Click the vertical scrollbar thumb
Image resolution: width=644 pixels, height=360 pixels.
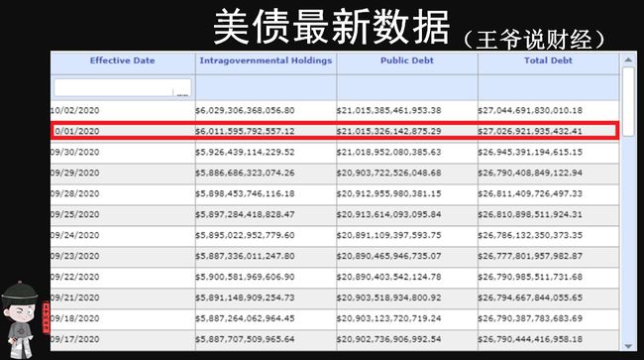(628, 101)
